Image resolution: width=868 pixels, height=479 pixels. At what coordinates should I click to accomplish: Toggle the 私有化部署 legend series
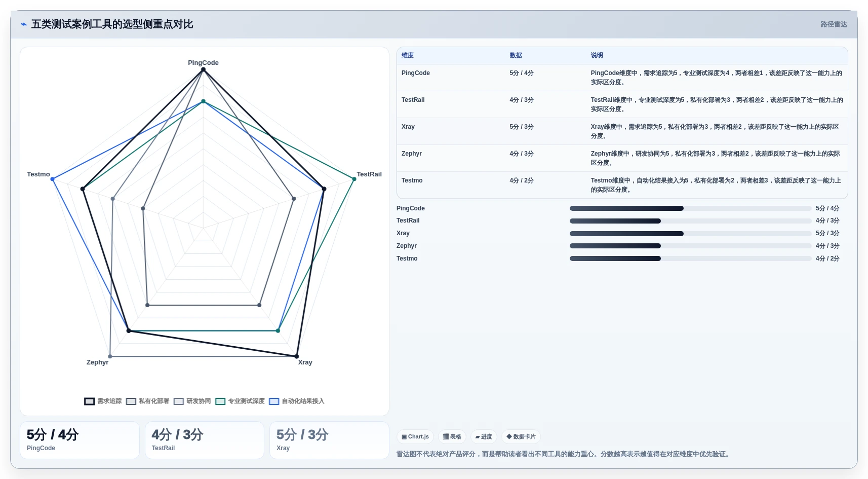[147, 401]
